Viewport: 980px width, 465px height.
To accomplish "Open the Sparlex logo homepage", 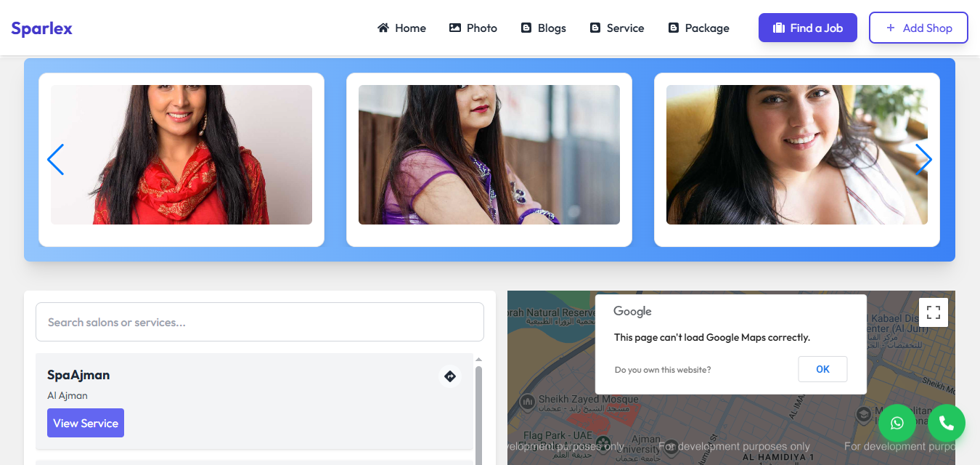I will (41, 28).
